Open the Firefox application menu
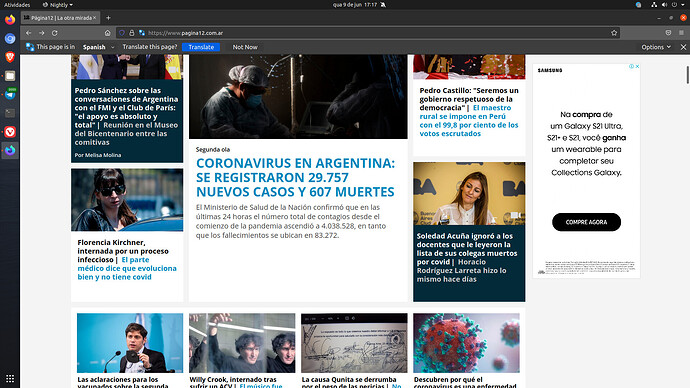The height and width of the screenshot is (388, 690). (681, 33)
